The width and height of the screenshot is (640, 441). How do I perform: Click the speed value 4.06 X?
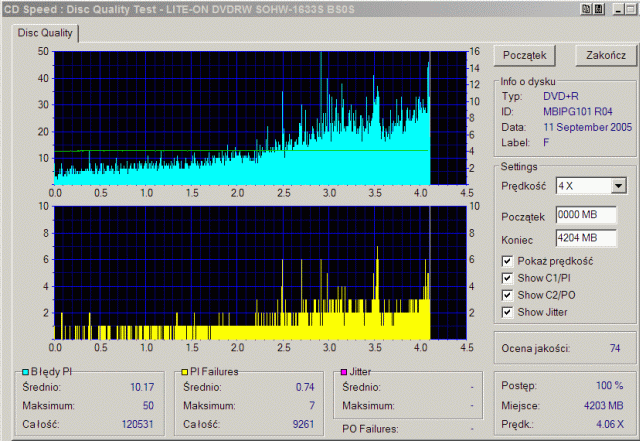coord(610,424)
